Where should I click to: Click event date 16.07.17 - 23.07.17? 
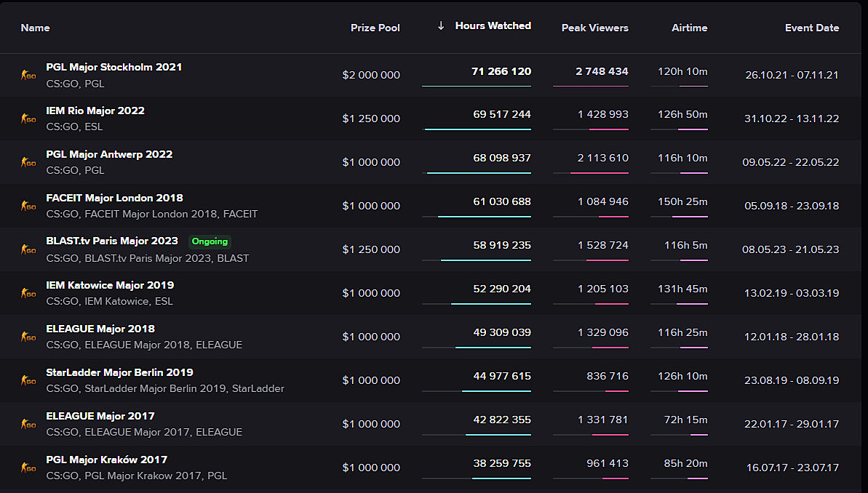[x=793, y=468]
